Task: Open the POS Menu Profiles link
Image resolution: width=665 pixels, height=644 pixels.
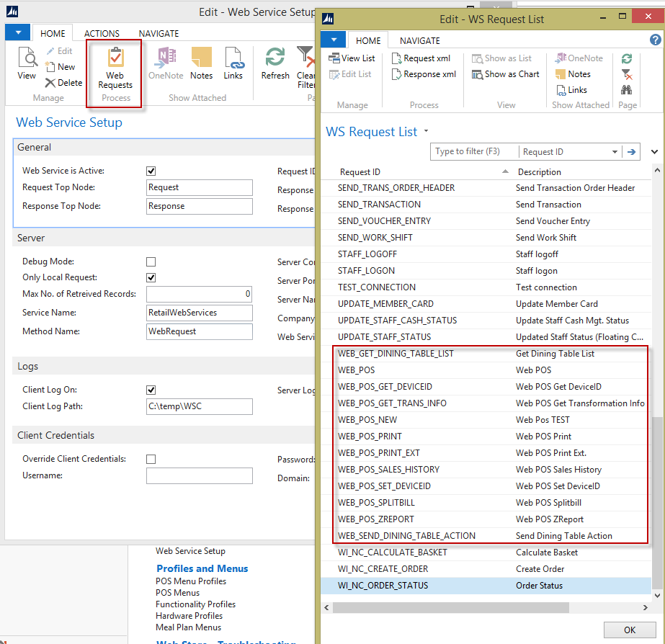Action: [x=191, y=581]
